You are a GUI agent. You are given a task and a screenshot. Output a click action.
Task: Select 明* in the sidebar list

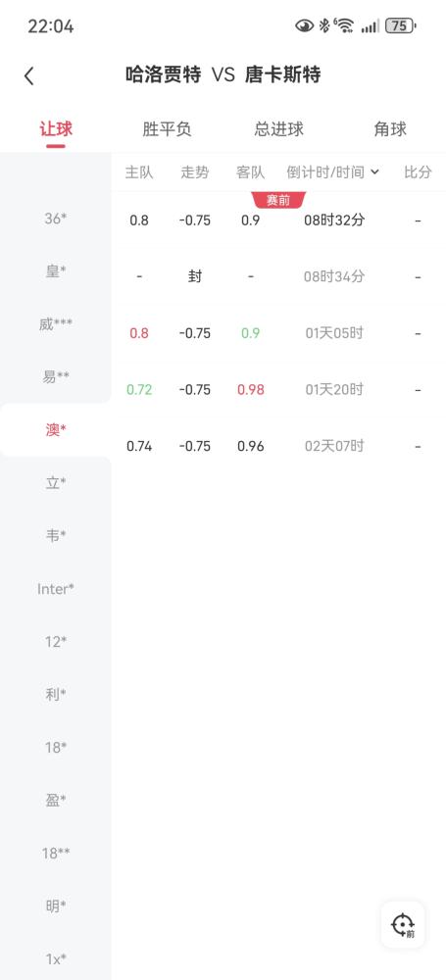tap(56, 906)
